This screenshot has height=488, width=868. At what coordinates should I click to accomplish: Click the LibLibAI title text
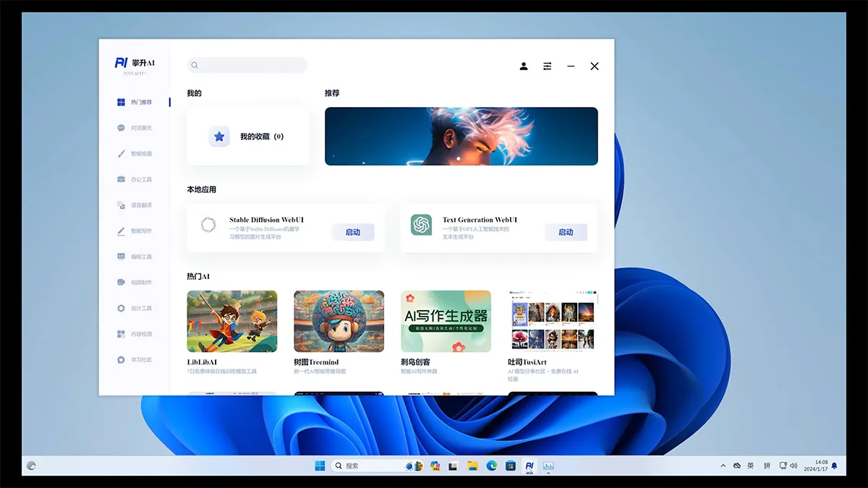[203, 362]
